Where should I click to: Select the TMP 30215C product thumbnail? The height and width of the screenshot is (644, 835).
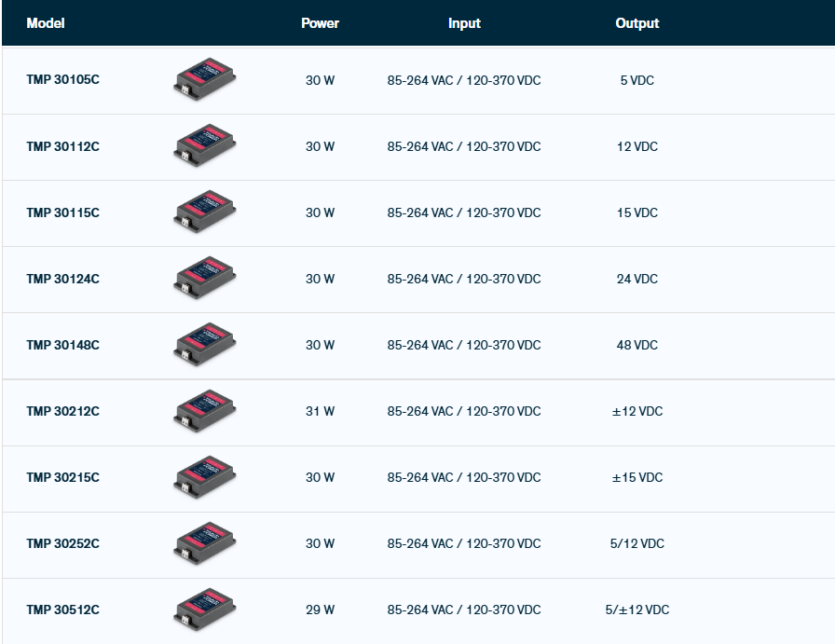[x=204, y=477]
